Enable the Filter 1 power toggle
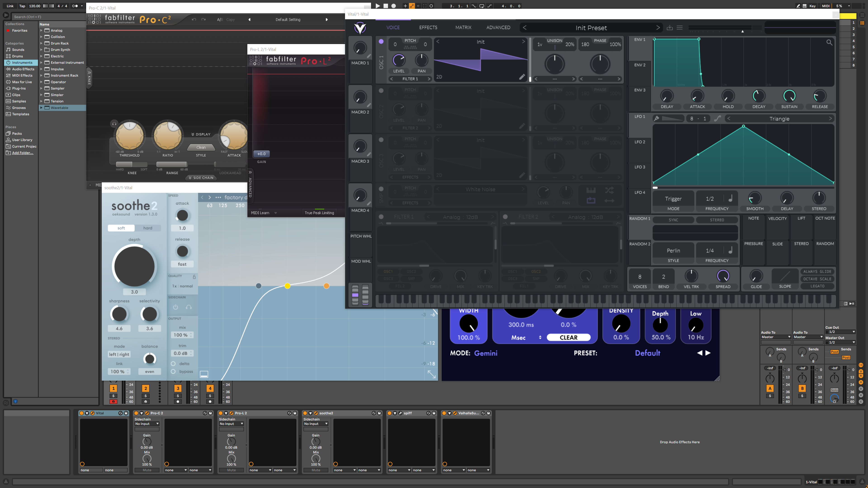 (381, 217)
